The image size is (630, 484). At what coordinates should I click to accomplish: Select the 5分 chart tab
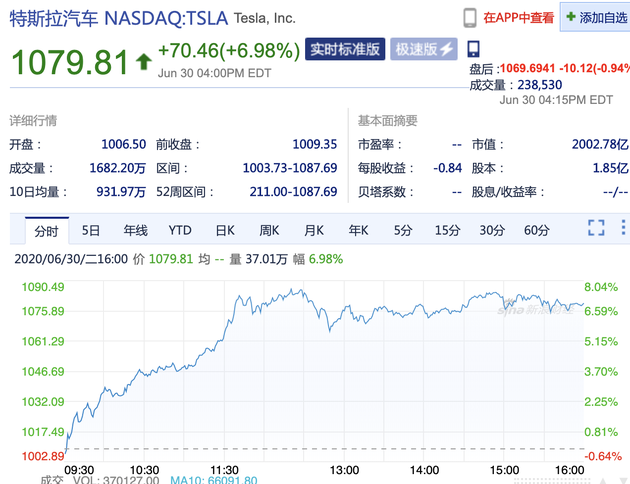point(403,231)
